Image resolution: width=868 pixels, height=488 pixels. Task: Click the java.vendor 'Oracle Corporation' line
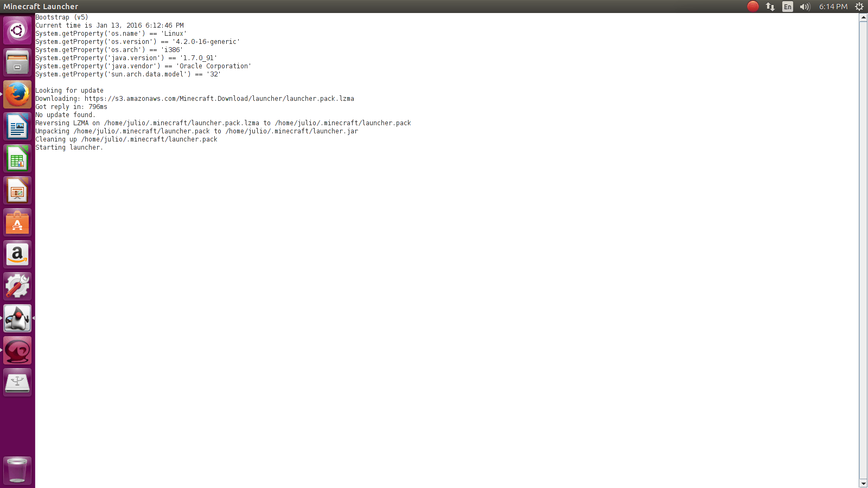tap(143, 66)
